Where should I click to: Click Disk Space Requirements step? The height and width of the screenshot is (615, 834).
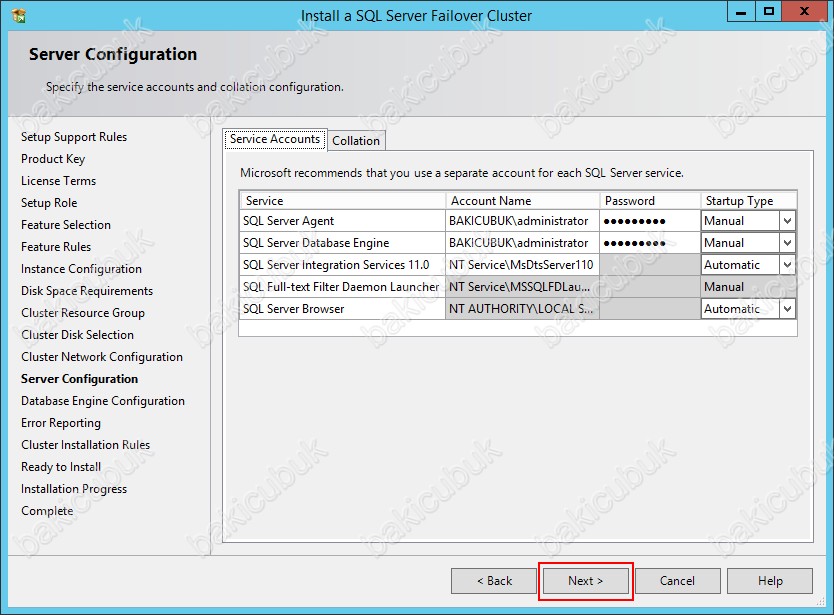point(87,290)
